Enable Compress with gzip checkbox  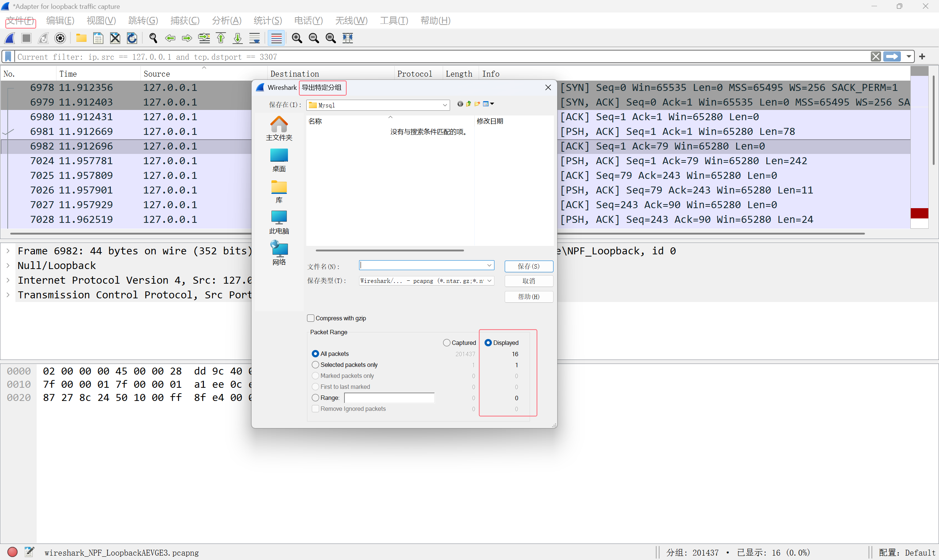point(311,318)
